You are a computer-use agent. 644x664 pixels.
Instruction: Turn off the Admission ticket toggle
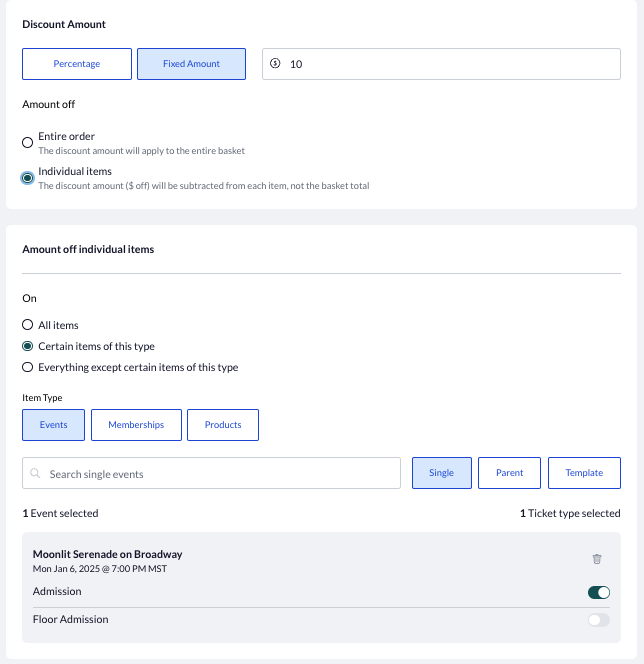599,592
